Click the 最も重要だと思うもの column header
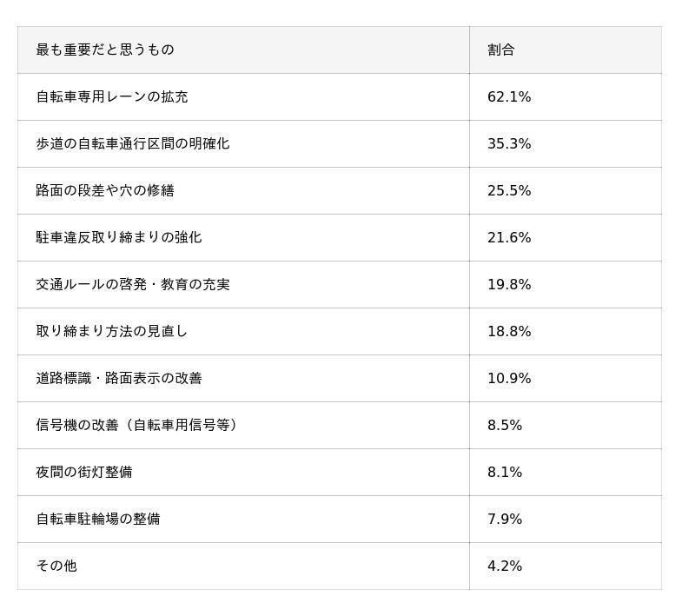 point(243,50)
